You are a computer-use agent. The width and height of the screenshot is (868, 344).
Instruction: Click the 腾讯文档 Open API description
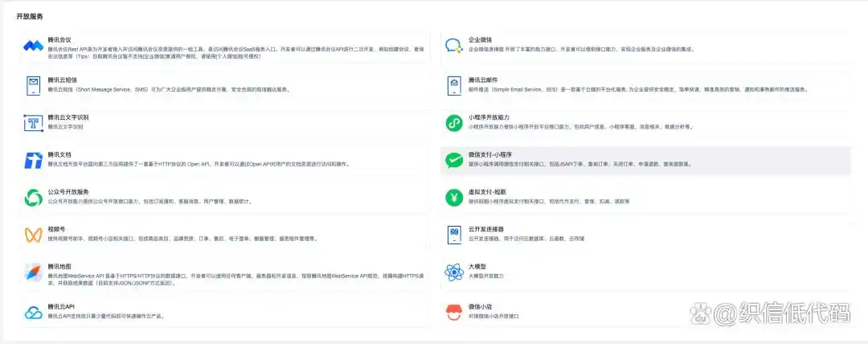(199, 165)
